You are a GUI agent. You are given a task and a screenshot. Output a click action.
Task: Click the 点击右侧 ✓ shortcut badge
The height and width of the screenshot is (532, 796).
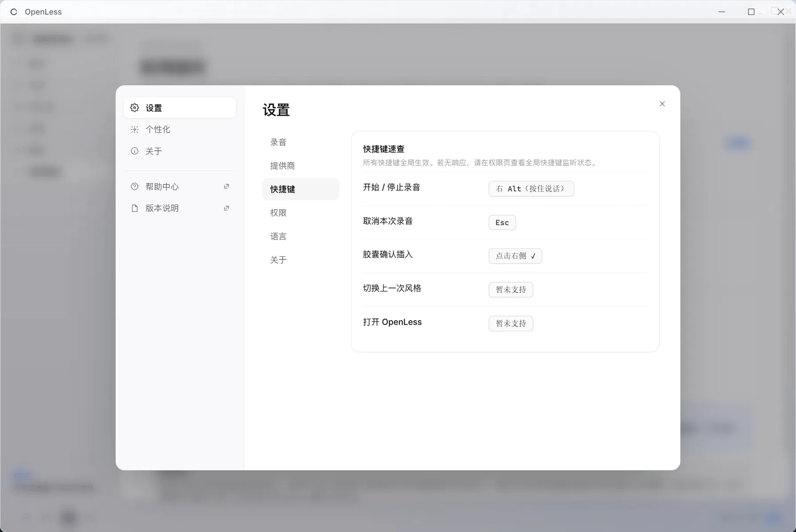(515, 256)
